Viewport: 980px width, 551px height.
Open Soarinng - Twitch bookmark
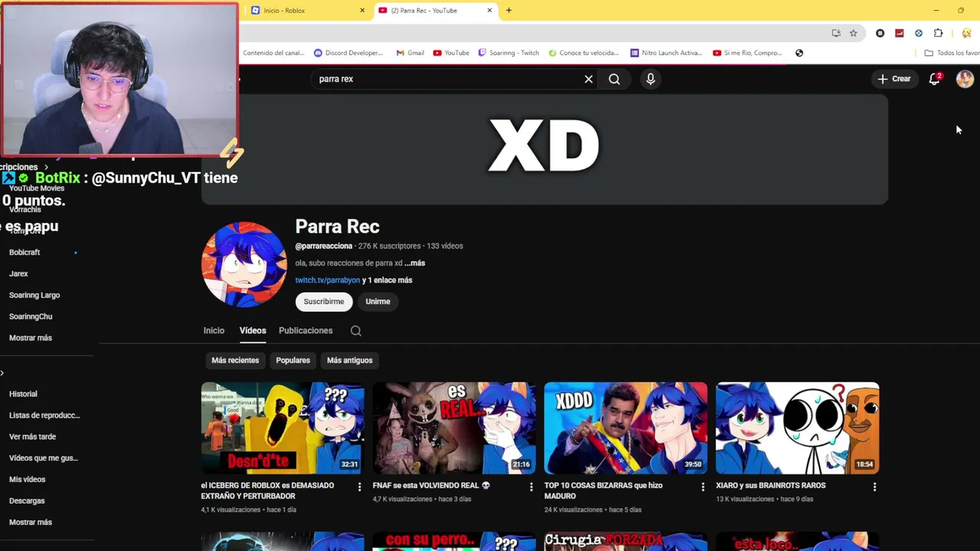(x=508, y=53)
